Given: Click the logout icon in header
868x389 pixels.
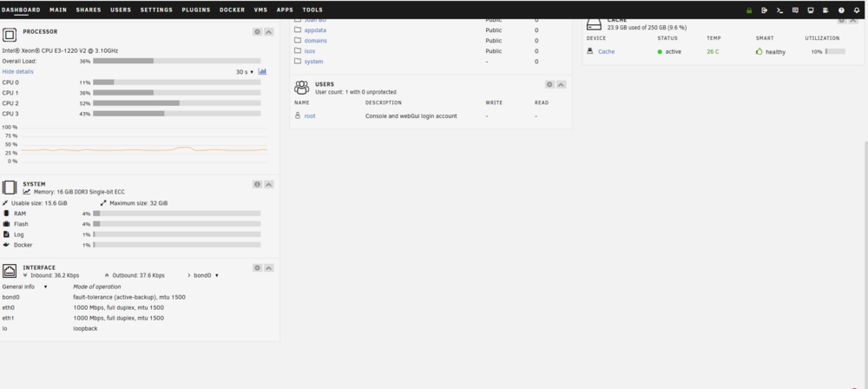Looking at the screenshot, I should [765, 10].
